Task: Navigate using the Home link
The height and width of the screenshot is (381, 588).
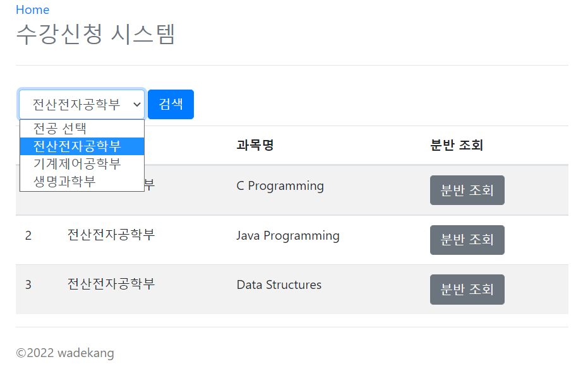Action: [32, 9]
